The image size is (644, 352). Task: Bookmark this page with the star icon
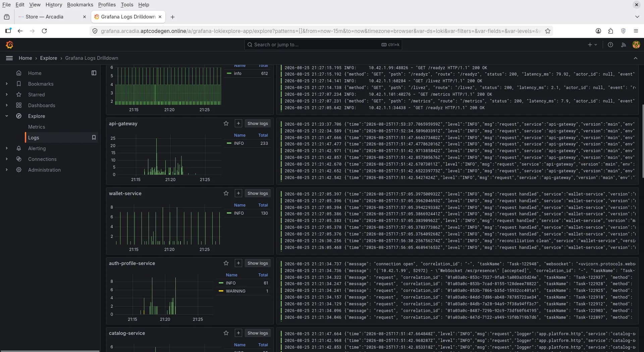(x=548, y=31)
